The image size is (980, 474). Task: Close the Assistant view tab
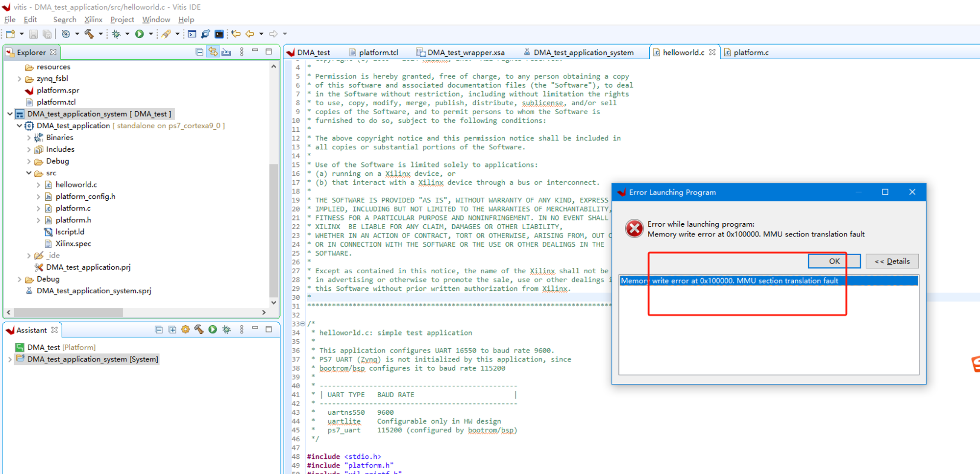tap(54, 330)
